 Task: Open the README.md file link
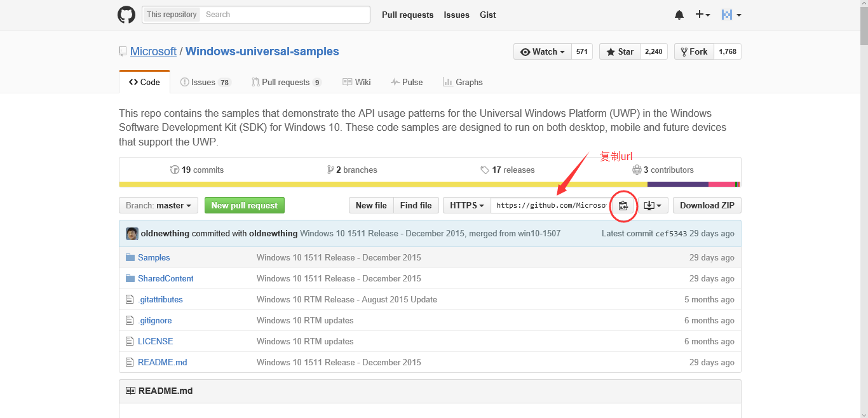pos(162,362)
